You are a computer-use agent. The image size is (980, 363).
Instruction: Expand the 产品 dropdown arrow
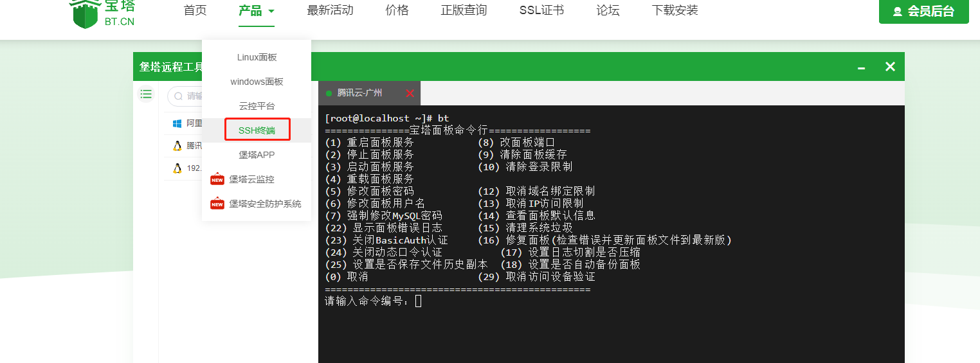[x=271, y=11]
